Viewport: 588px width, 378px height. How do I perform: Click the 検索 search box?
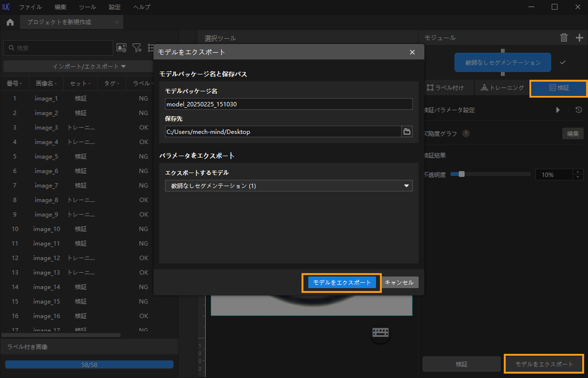click(58, 48)
